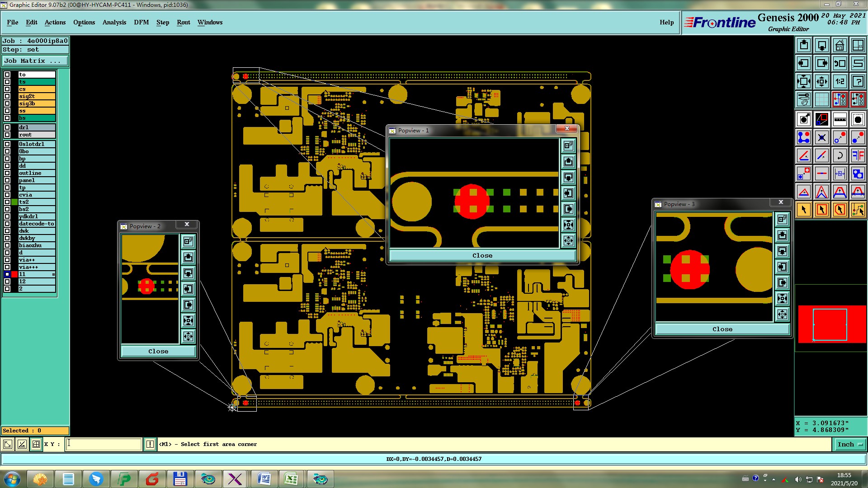Toggle checkbox for the outline layer

click(7, 173)
